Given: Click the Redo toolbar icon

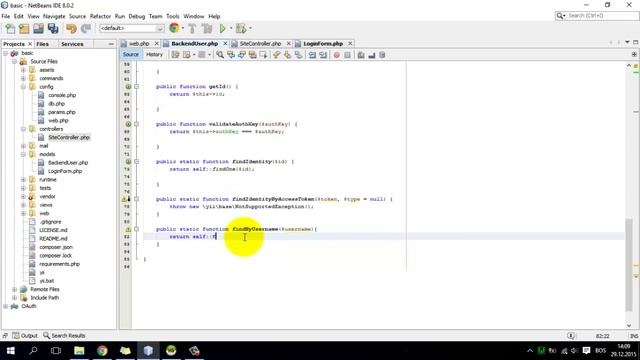Looking at the screenshot, I should [x=86, y=29].
